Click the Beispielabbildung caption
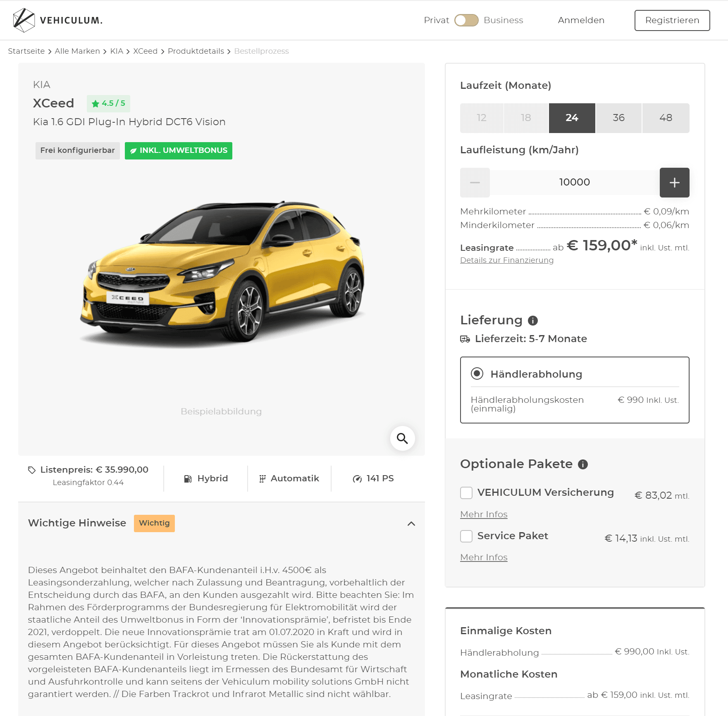The image size is (728, 716). 221,412
